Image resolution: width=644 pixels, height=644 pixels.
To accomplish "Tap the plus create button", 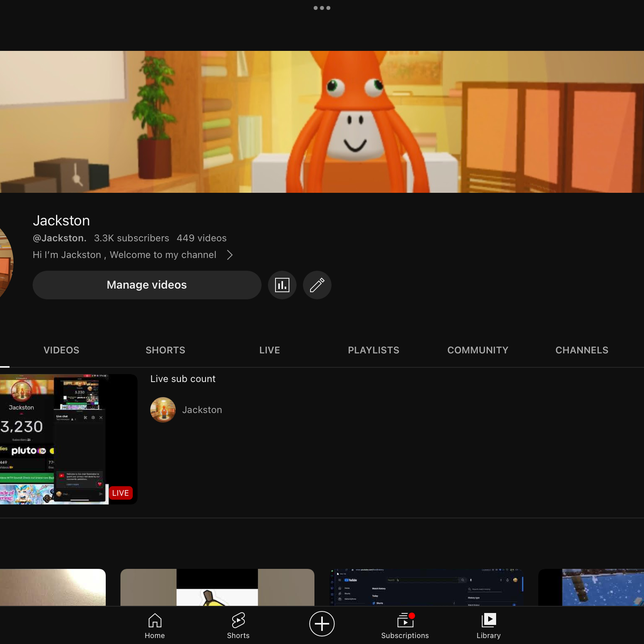I will pos(322,624).
